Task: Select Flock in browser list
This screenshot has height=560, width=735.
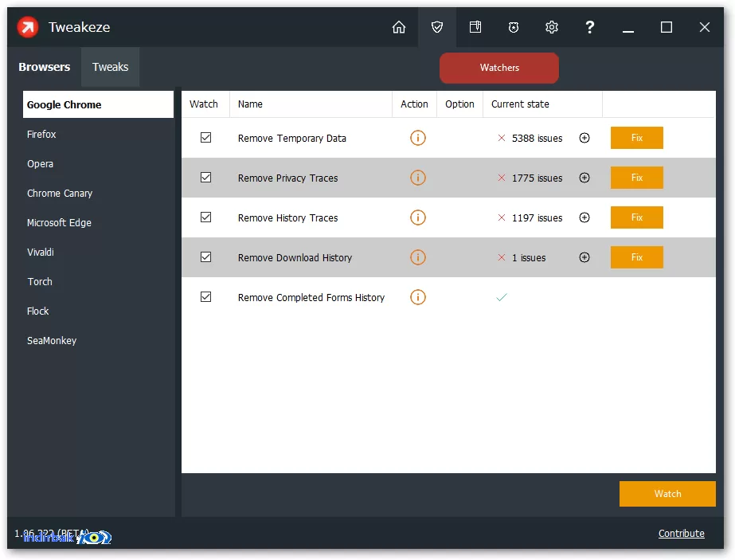Action: (98, 311)
